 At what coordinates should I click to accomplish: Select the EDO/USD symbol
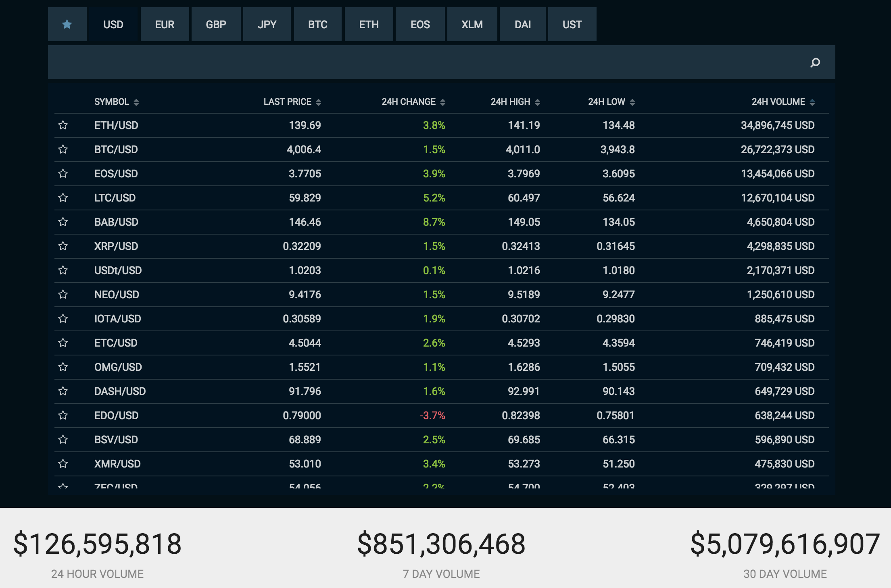117,416
